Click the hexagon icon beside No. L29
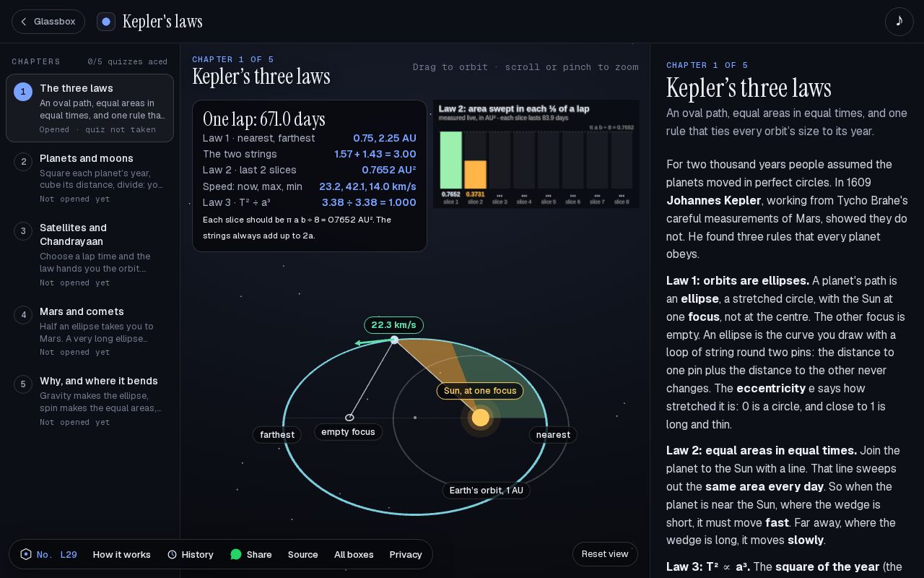Viewport: 924px width, 578px height. 26,554
